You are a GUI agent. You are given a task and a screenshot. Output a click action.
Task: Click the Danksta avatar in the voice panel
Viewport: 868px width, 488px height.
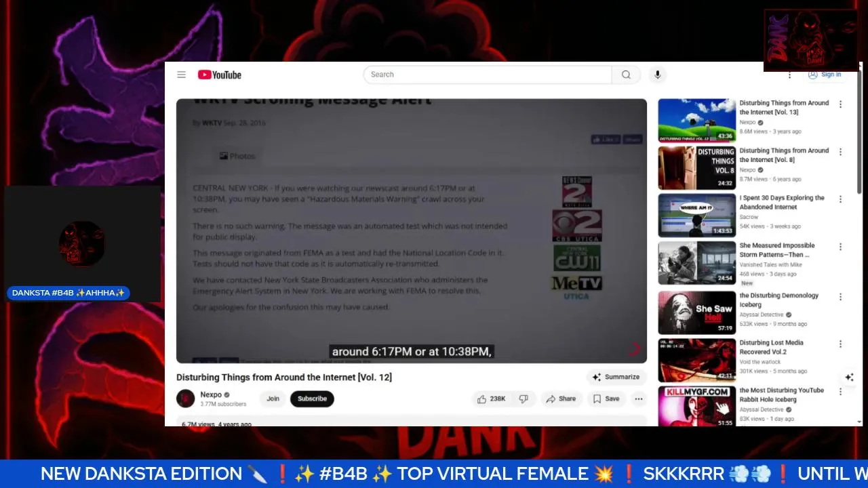pyautogui.click(x=81, y=243)
